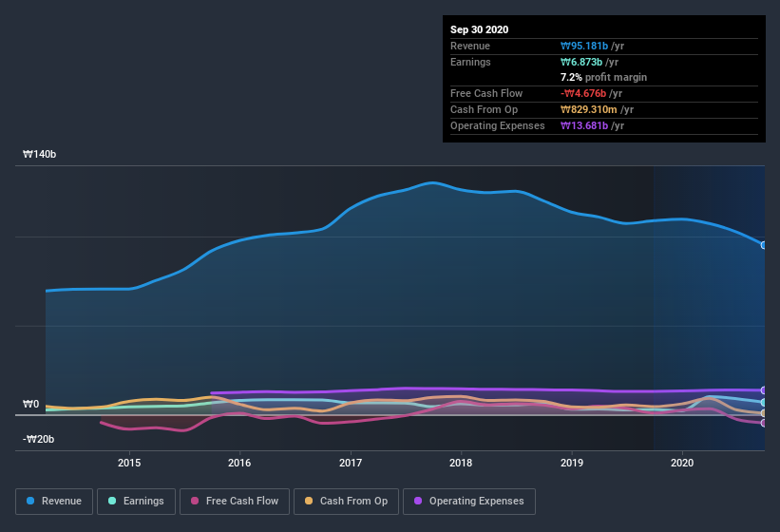Toggle the Earnings series in the legend

pos(136,502)
